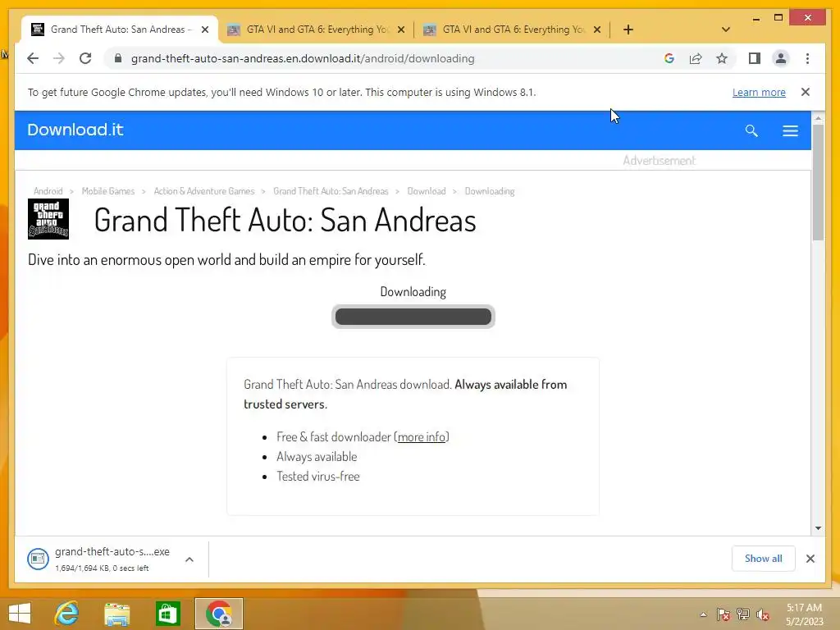Launch Internet Explorer from taskbar
Image resolution: width=840 pixels, height=630 pixels.
coord(67,614)
